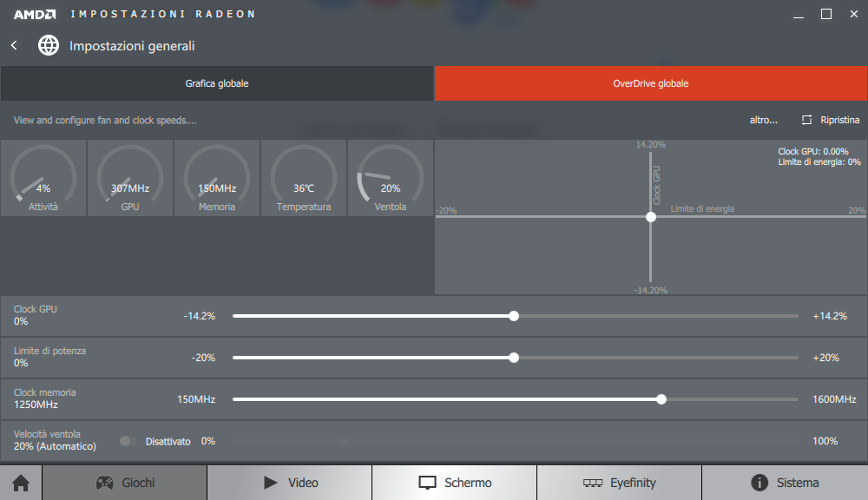Screen dimensions: 868x500
Task: Click the altro... link
Action: pyautogui.click(x=763, y=120)
